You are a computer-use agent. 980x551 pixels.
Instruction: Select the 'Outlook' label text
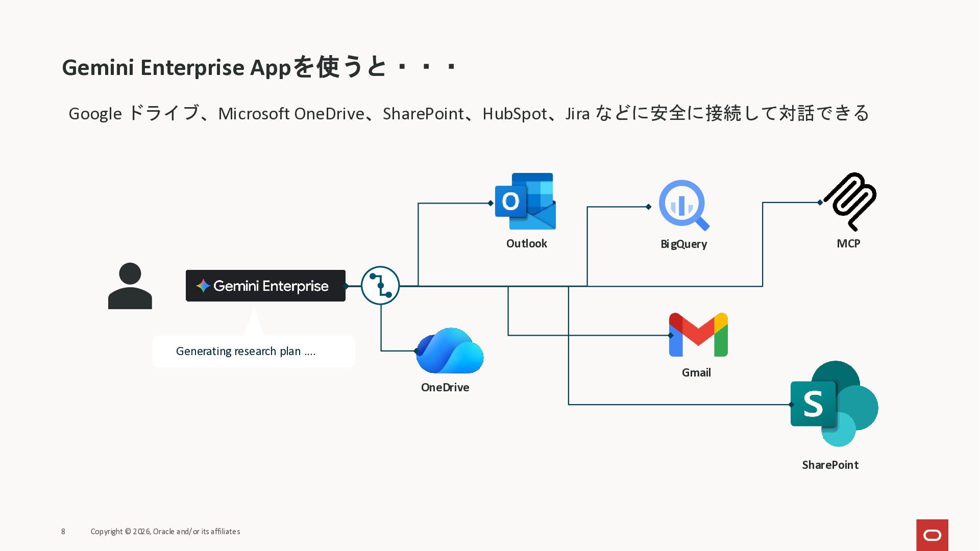coord(527,244)
